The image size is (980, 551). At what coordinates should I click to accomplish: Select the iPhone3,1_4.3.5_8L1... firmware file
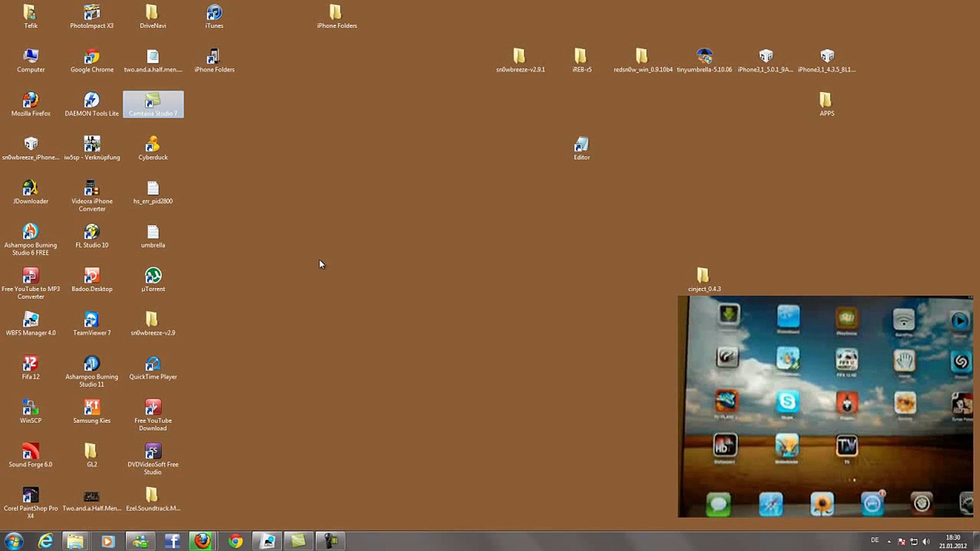(x=827, y=61)
